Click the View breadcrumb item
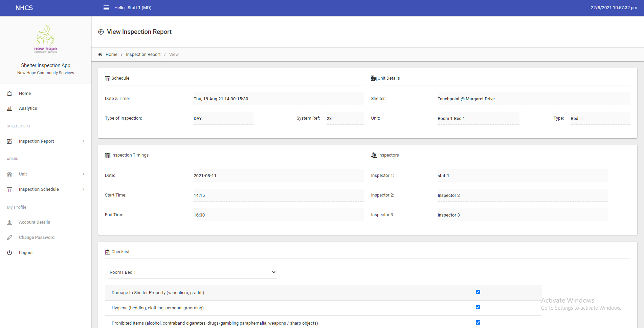Viewport: 644px width, 328px height. click(174, 55)
